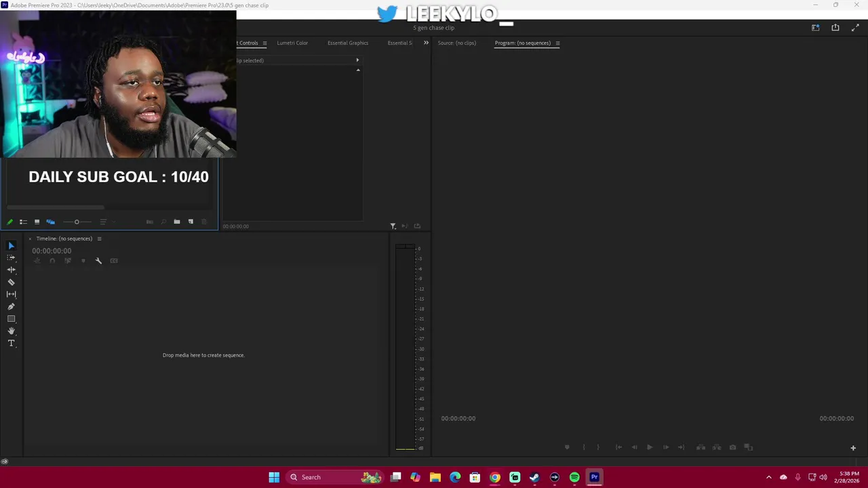Select the Rectangle tool
This screenshot has height=488, width=868.
11,319
